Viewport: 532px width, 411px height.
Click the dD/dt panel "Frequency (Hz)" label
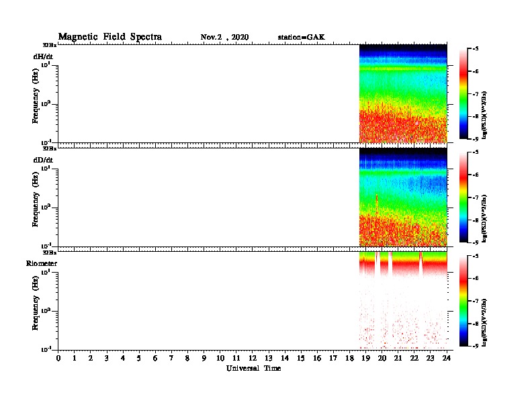coord(36,199)
